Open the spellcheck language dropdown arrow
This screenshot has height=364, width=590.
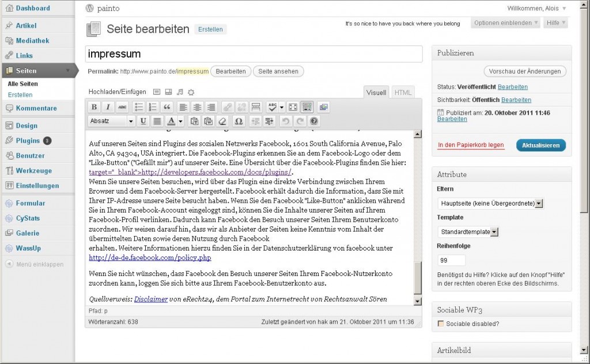[281, 107]
